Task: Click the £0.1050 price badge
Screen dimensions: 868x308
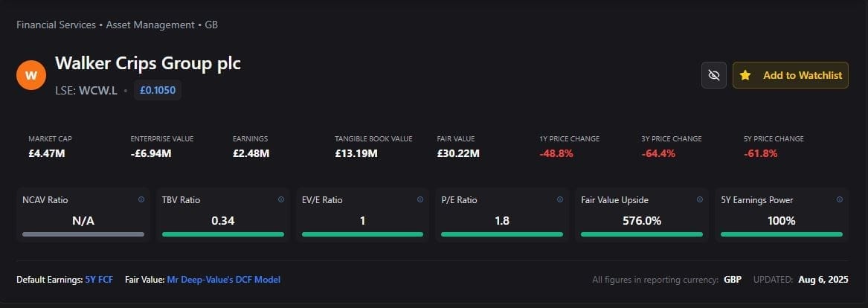Action: click(158, 90)
